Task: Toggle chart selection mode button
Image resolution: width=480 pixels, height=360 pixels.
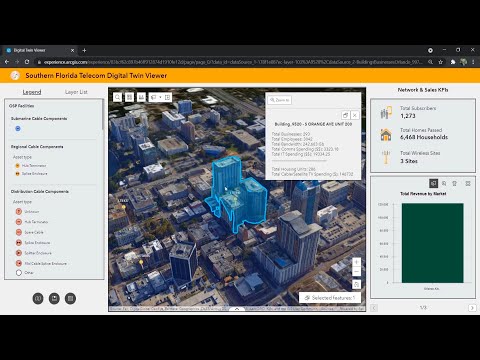Action: click(433, 183)
